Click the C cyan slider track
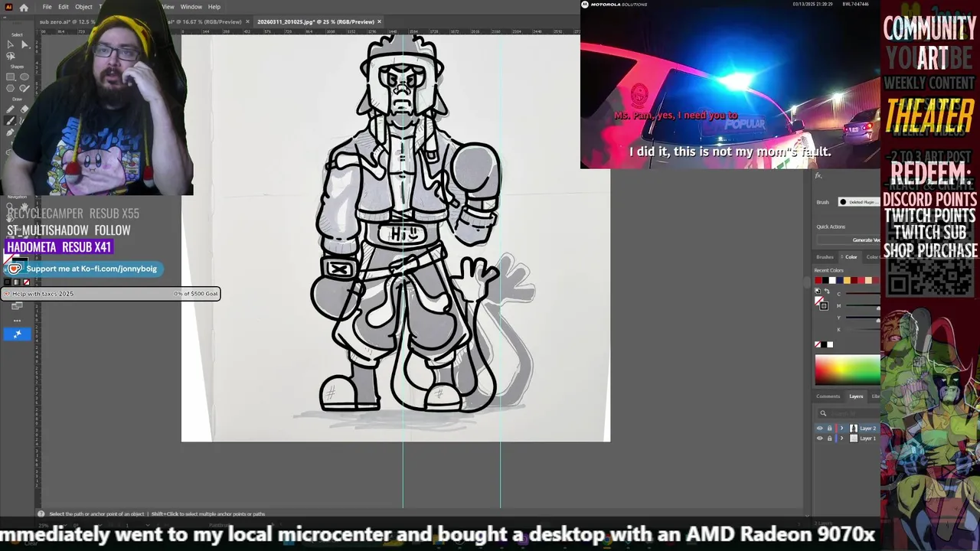Viewport: 980px width, 551px height. (863, 293)
